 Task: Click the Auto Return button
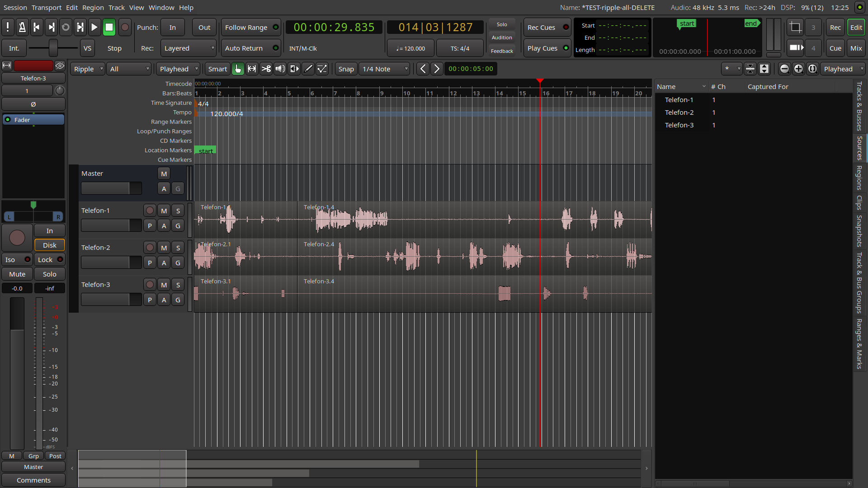click(x=250, y=48)
